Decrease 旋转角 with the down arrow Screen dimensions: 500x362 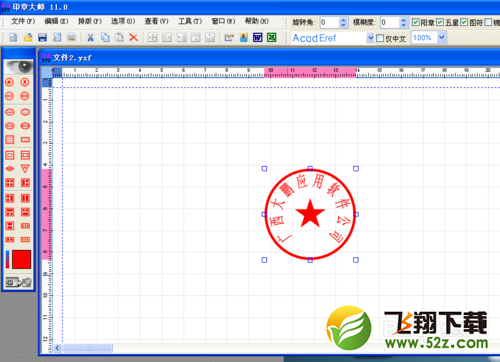click(343, 25)
